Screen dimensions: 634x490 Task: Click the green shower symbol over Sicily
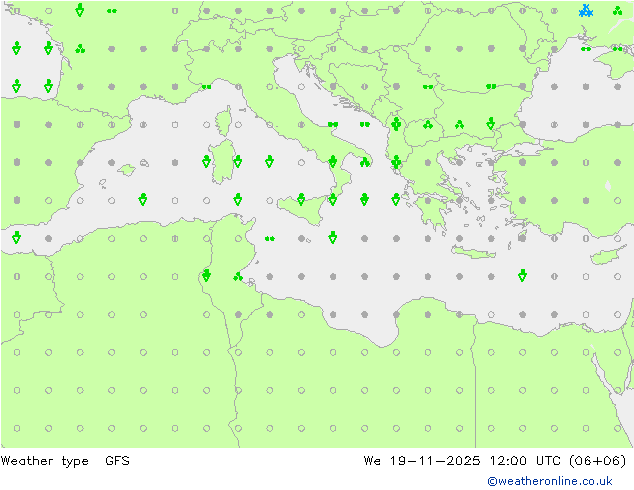point(301,199)
